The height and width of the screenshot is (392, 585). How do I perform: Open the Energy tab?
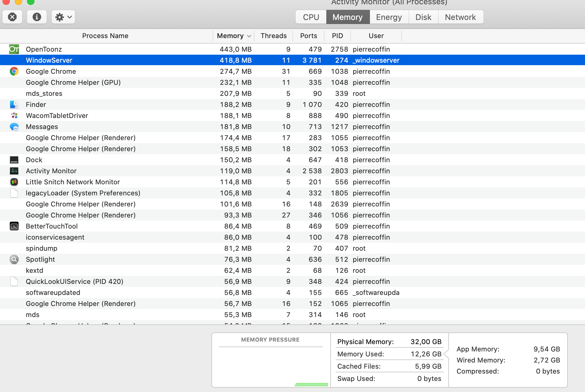[x=389, y=17]
